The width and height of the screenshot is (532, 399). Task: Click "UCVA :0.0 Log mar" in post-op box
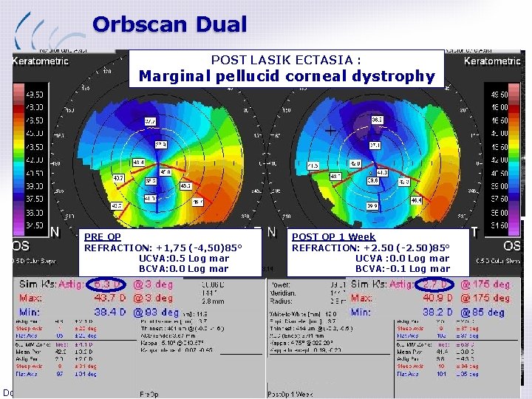(x=403, y=258)
